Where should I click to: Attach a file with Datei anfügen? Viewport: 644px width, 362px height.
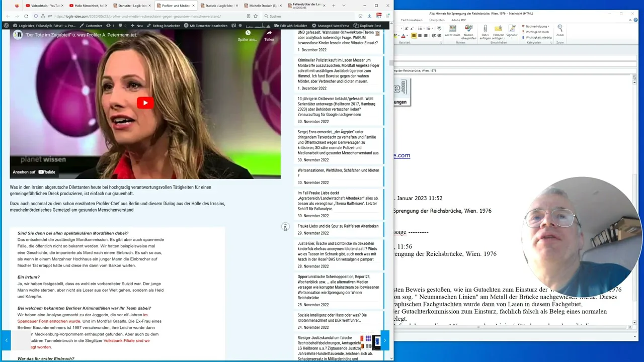click(x=485, y=31)
